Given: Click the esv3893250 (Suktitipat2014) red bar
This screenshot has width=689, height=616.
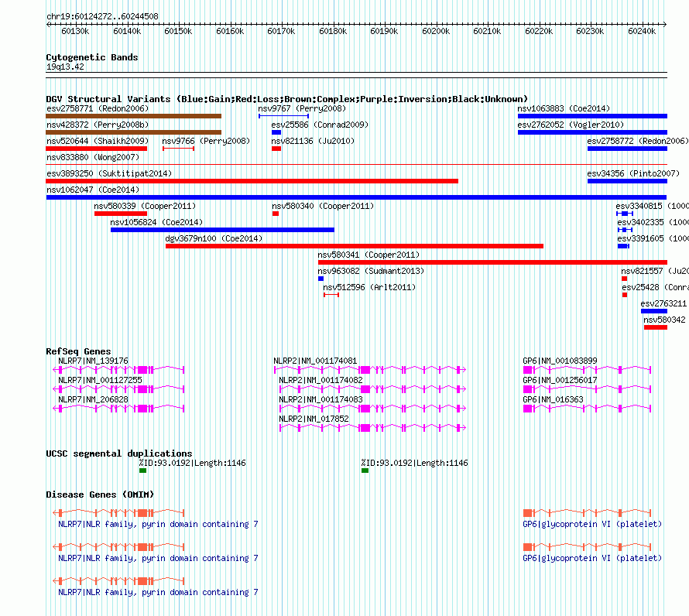Looking at the screenshot, I should (x=252, y=181).
